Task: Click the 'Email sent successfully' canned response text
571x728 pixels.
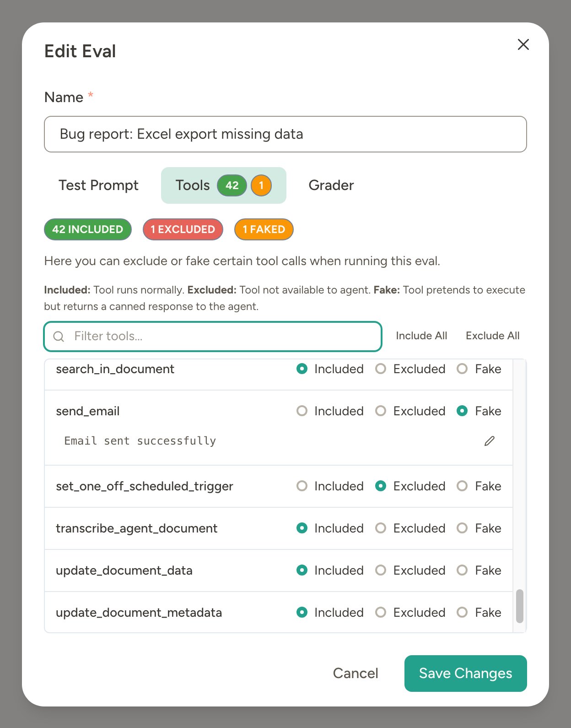Action: (140, 441)
